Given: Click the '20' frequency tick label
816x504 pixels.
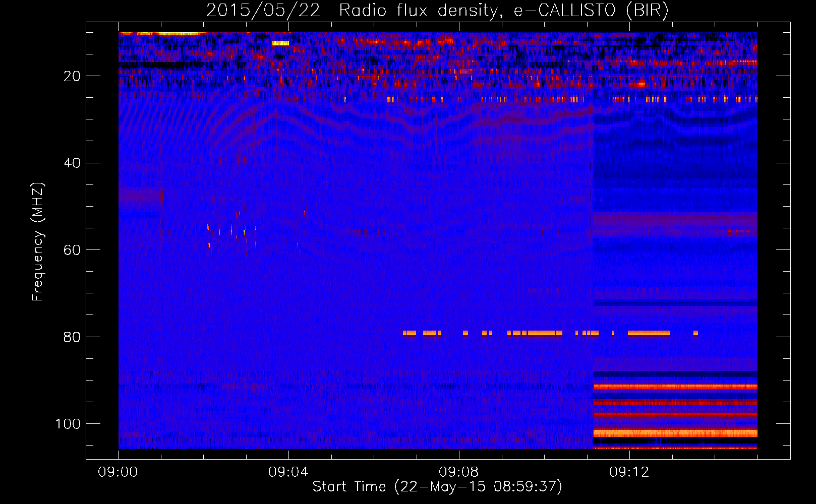Looking at the screenshot, I should pyautogui.click(x=72, y=76).
